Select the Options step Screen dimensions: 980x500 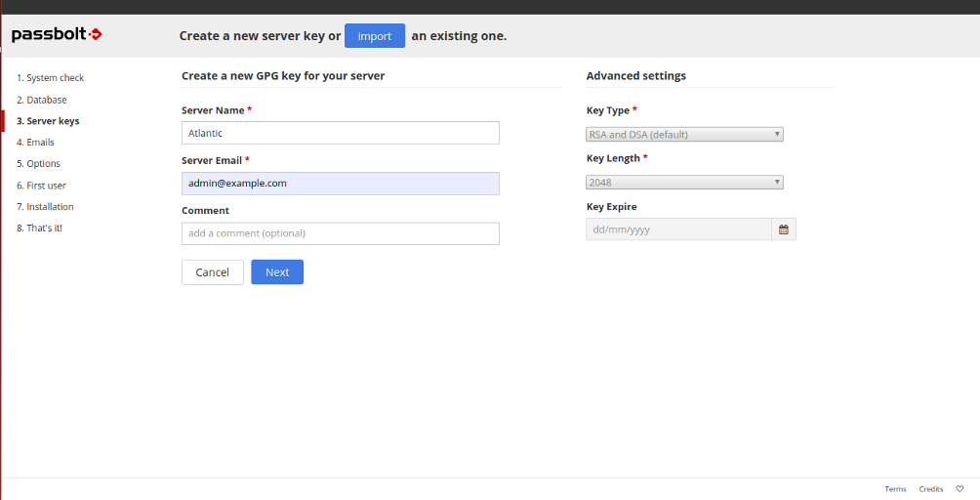pos(38,163)
